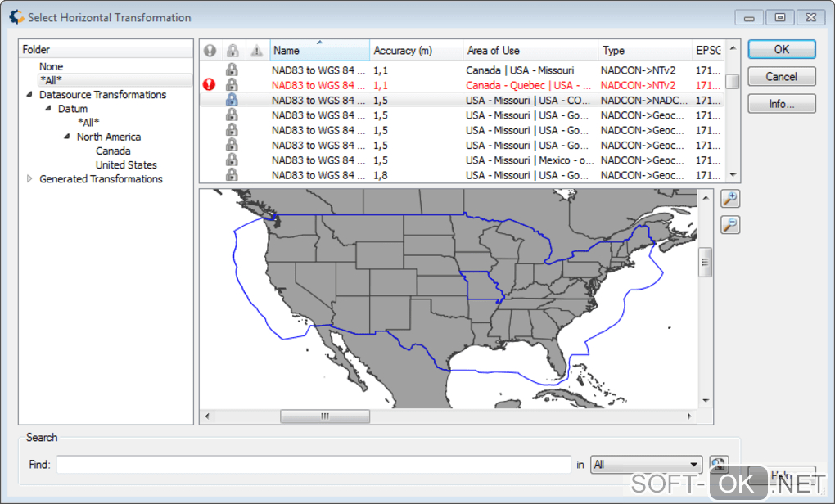Click the lock column header icon
The height and width of the screenshot is (504, 835).
(232, 51)
